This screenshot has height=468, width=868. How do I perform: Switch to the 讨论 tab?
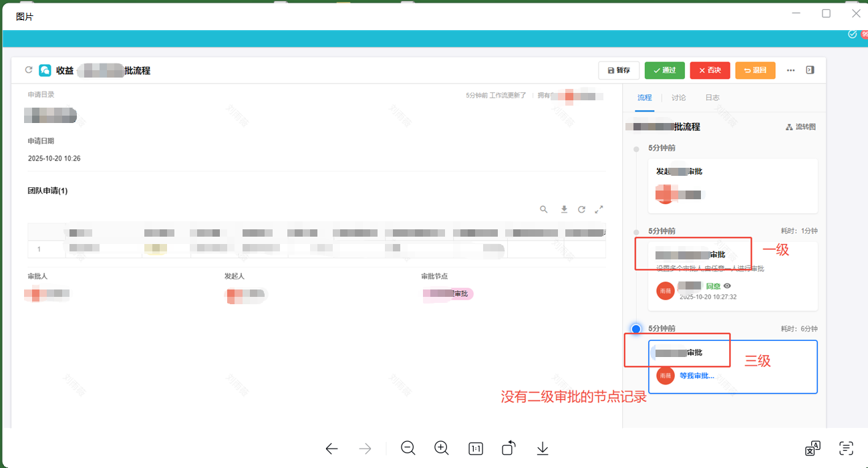point(679,98)
